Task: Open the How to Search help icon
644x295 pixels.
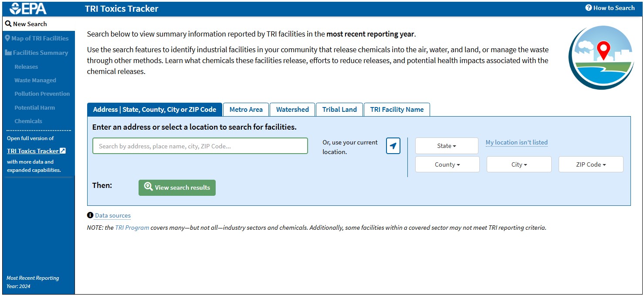Action: coord(588,8)
